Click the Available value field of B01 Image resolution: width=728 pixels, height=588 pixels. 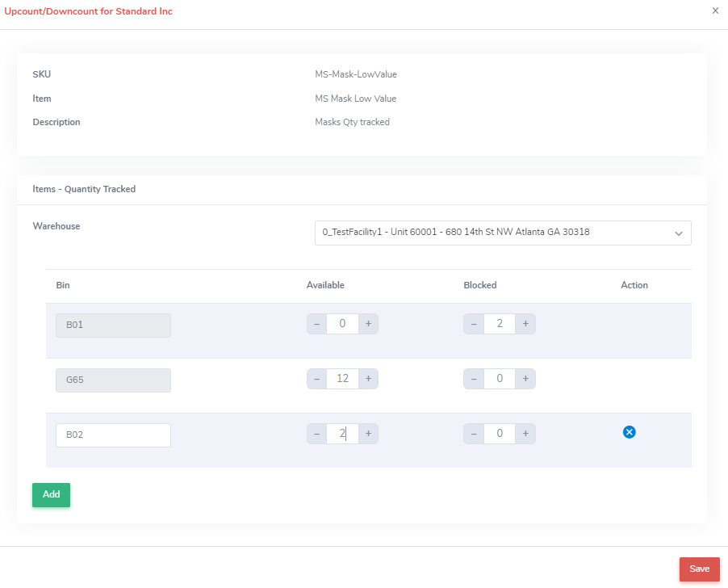point(341,323)
